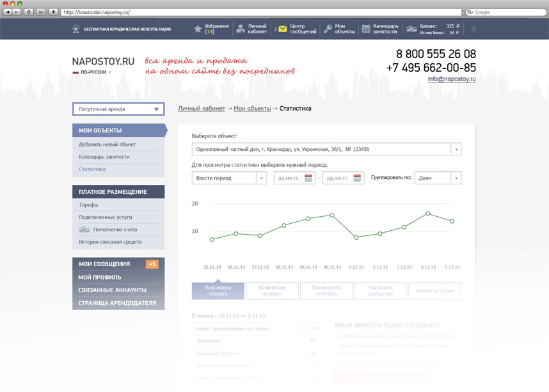
Task: Click the Мои объекты breadcrumb link
Action: [x=253, y=109]
